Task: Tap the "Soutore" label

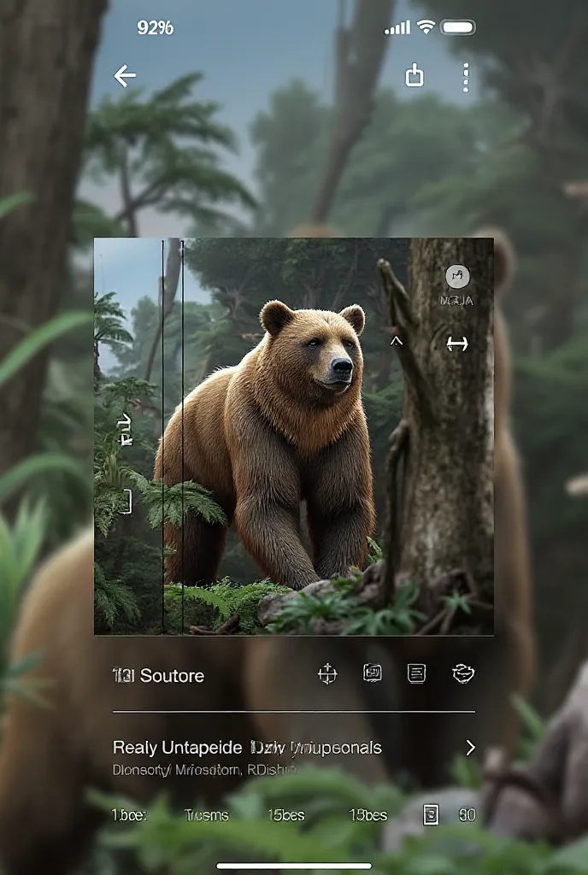Action: [172, 675]
